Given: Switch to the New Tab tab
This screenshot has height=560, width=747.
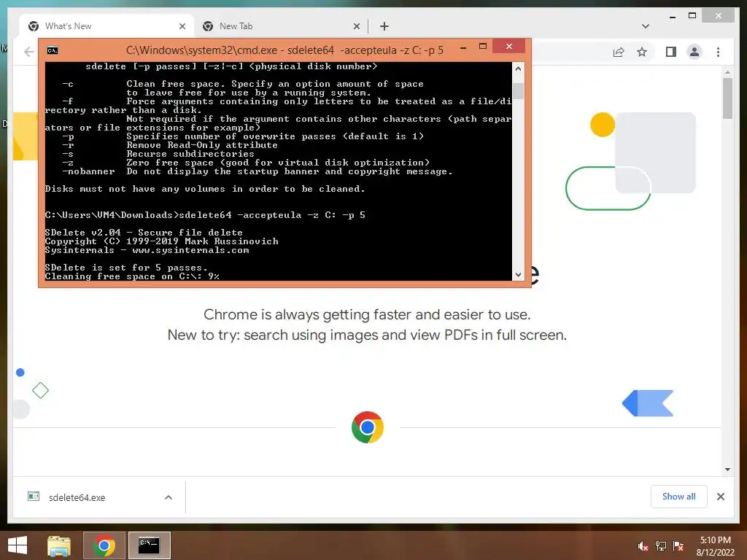Looking at the screenshot, I should pos(281,26).
